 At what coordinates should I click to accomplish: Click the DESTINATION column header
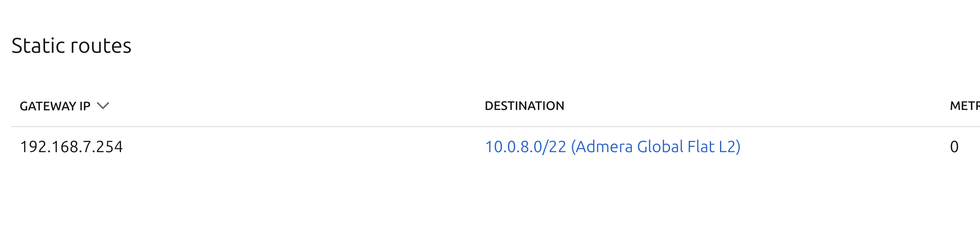pos(524,106)
